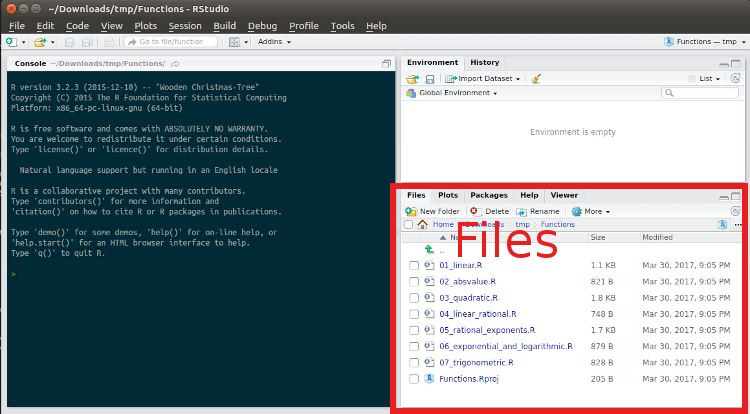Click the load workspace icon in Environment pane
This screenshot has width=750, height=414.
[x=411, y=78]
